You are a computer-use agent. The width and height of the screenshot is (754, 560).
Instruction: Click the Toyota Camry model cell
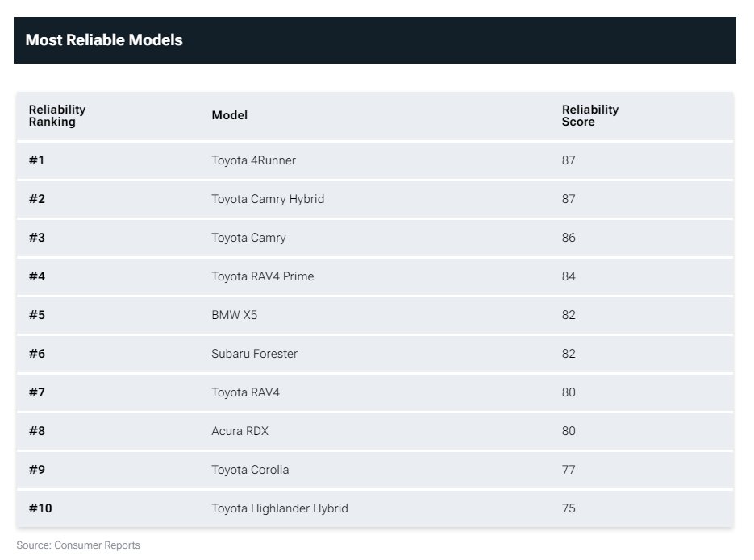pos(248,238)
